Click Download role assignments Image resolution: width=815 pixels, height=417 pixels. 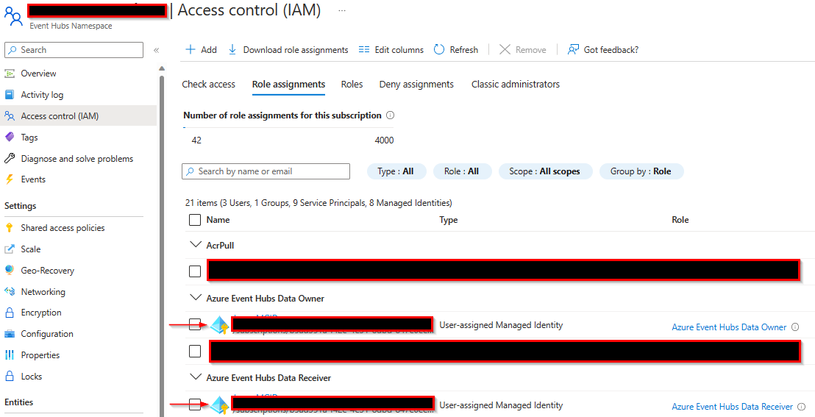(x=295, y=50)
